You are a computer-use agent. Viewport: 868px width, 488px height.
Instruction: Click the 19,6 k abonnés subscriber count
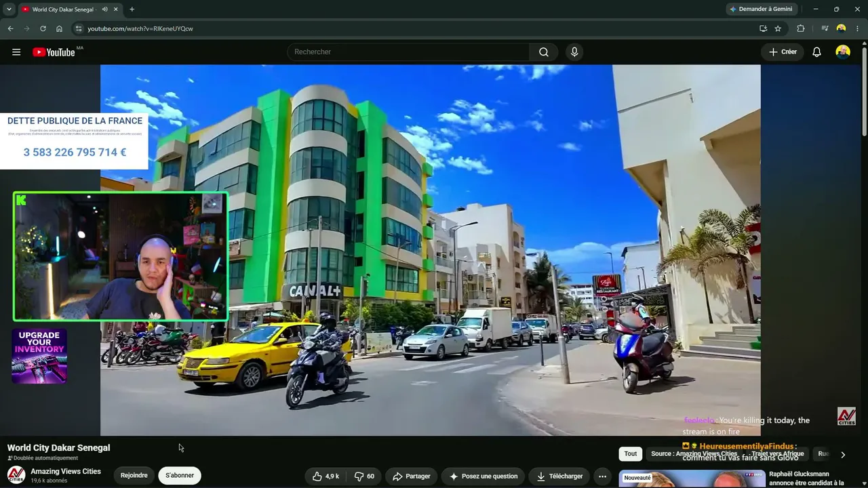point(49,481)
